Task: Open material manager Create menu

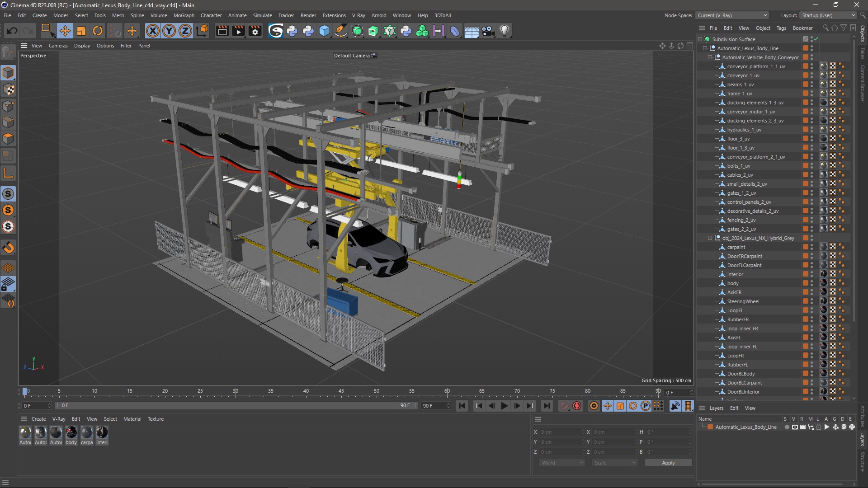Action: coord(38,419)
